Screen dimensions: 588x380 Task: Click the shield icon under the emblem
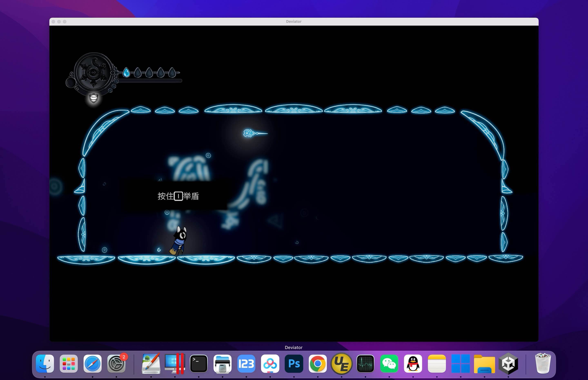(94, 98)
